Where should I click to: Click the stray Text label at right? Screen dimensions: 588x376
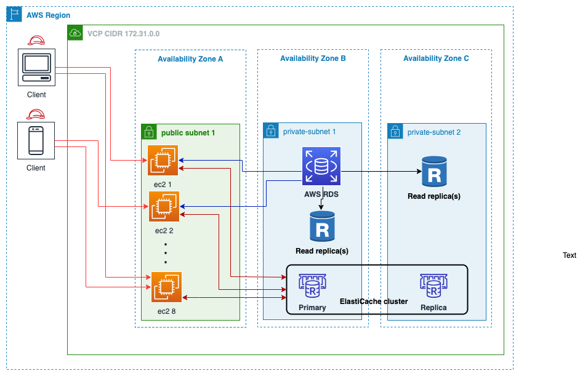(570, 255)
